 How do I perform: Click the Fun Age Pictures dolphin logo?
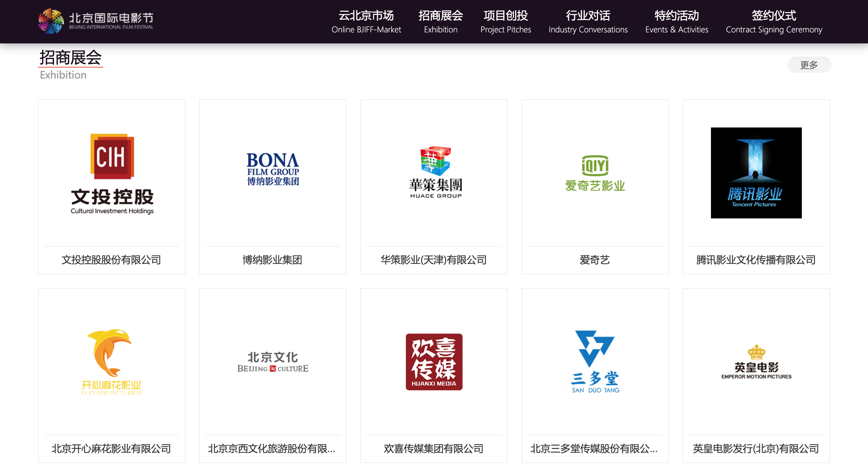pos(111,362)
